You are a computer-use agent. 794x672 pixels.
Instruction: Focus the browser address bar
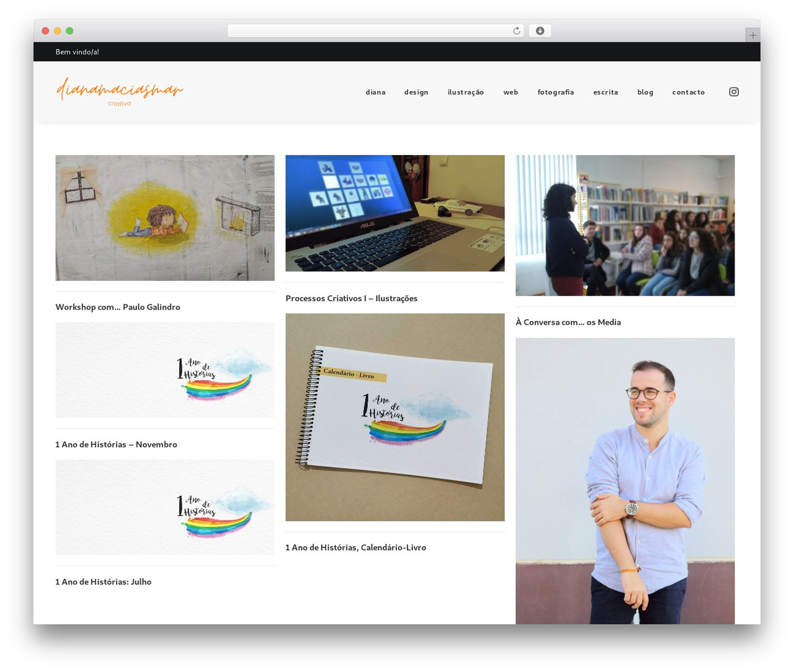click(x=376, y=31)
